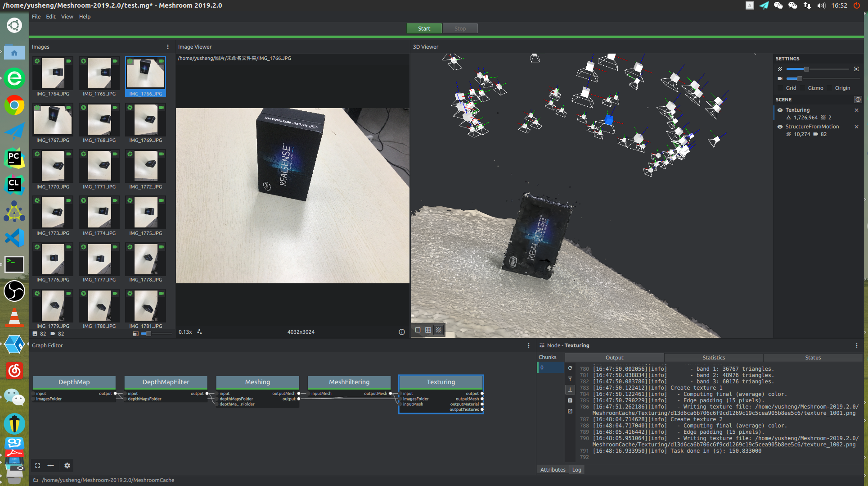The image size is (868, 486).
Task: Refresh the Texturing node log output
Action: (x=570, y=368)
